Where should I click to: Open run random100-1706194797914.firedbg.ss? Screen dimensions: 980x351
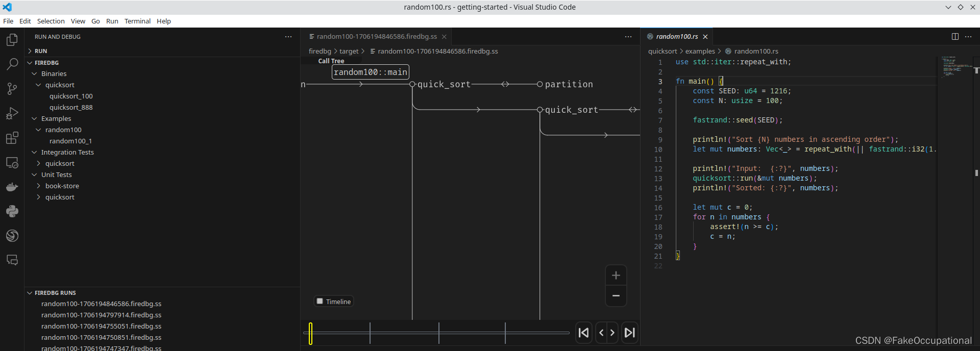pyautogui.click(x=101, y=315)
